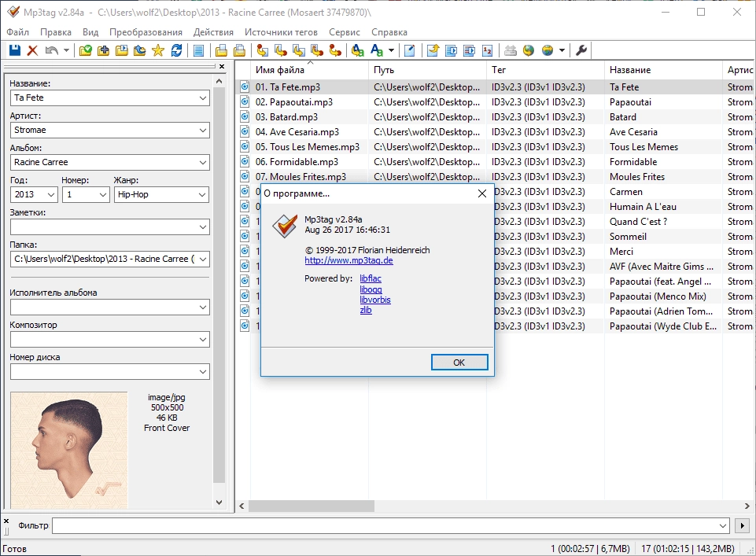Run the Tag - Tag converter, fifth conversion icon
Screen dimensions: 756x556
pyautogui.click(x=335, y=50)
